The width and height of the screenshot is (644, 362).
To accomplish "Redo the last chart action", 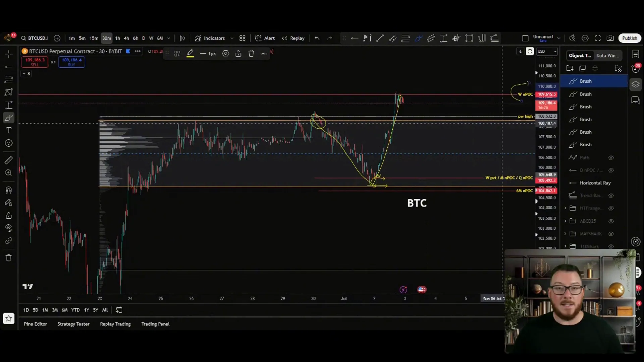I will tap(330, 38).
